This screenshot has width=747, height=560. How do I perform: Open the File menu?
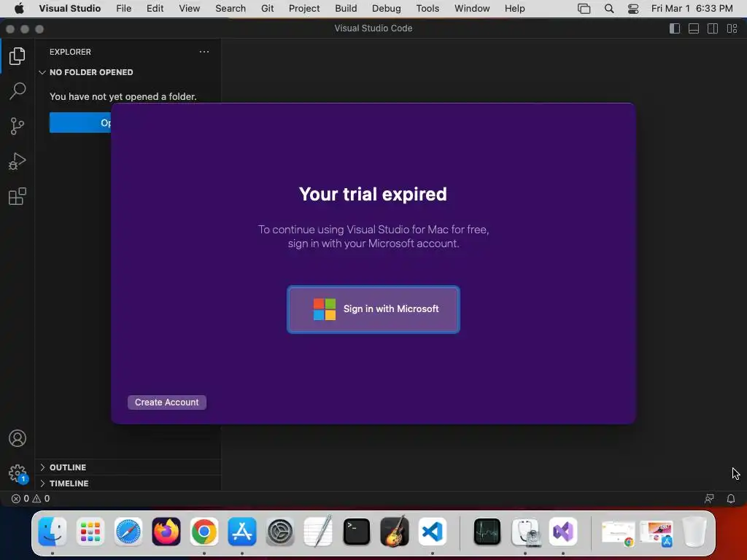click(x=124, y=9)
